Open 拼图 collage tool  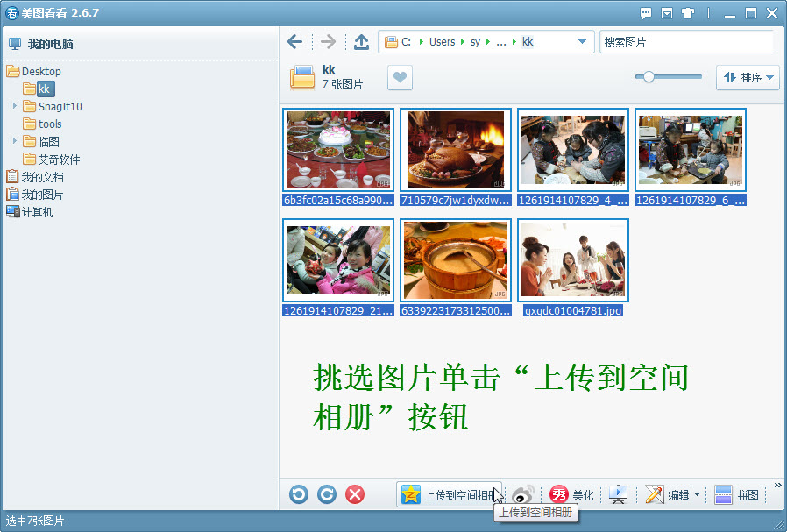coord(737,495)
